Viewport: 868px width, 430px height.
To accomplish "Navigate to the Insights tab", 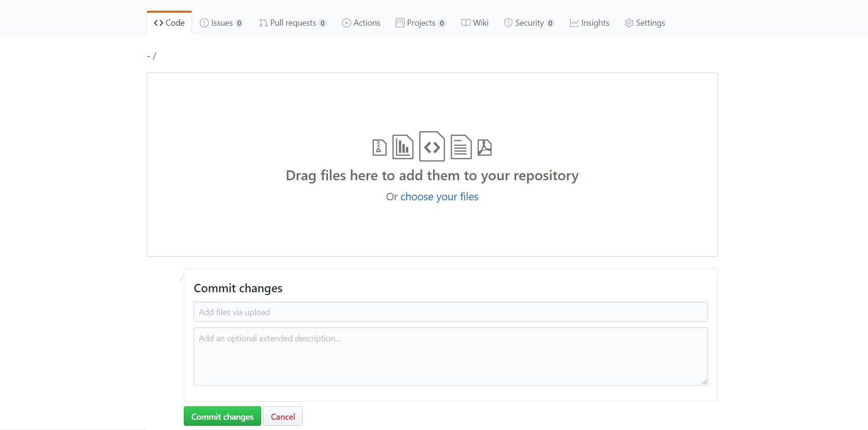I will pyautogui.click(x=590, y=22).
